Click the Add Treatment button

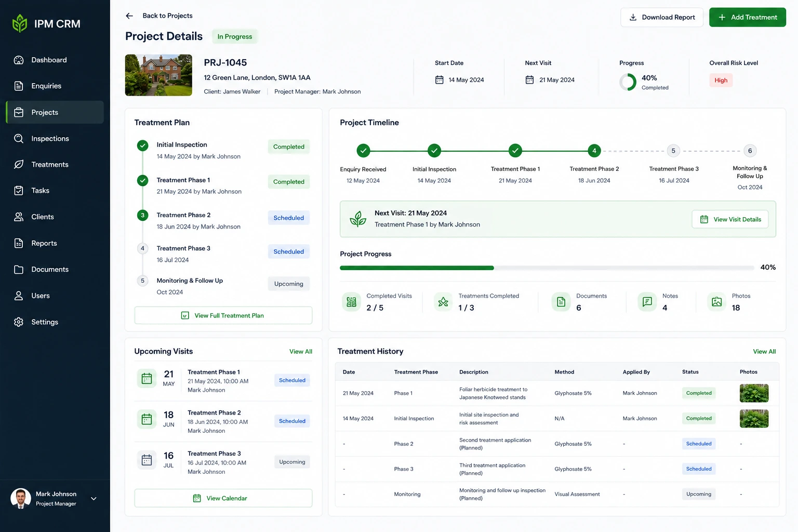point(748,17)
